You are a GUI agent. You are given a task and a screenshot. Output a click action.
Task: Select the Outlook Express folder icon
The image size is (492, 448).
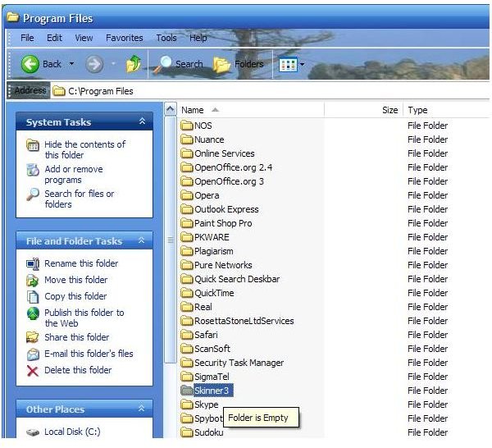click(187, 209)
